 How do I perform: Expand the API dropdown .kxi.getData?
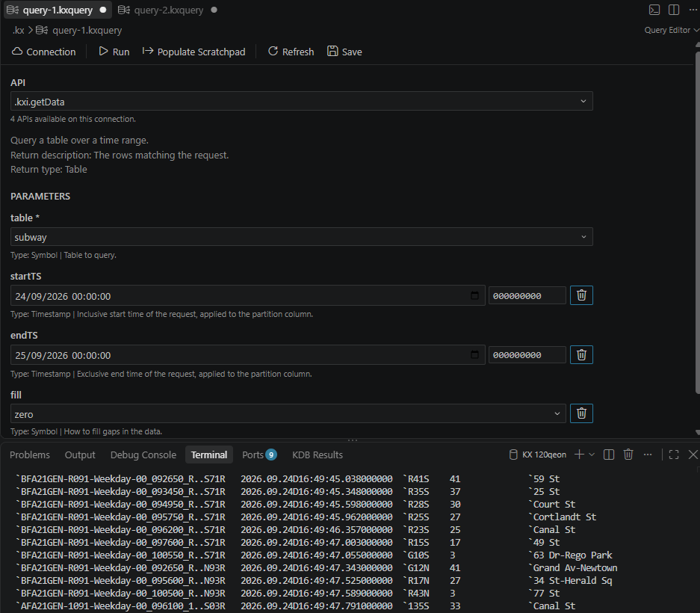point(301,102)
